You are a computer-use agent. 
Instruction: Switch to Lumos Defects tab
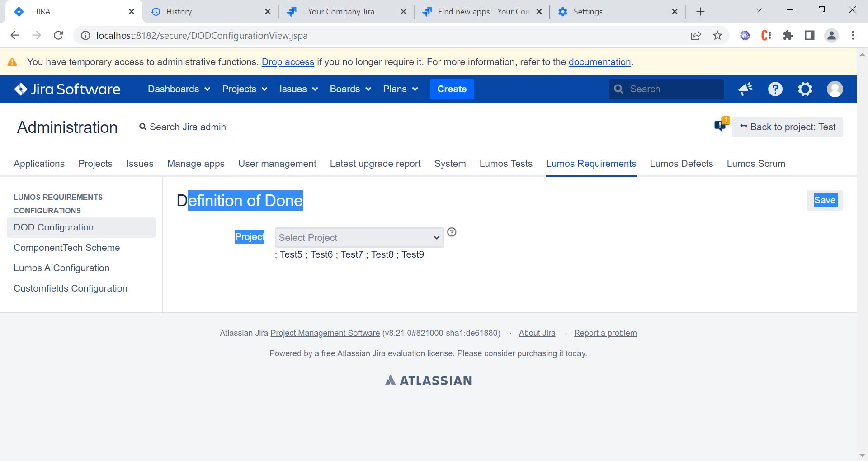coord(681,164)
